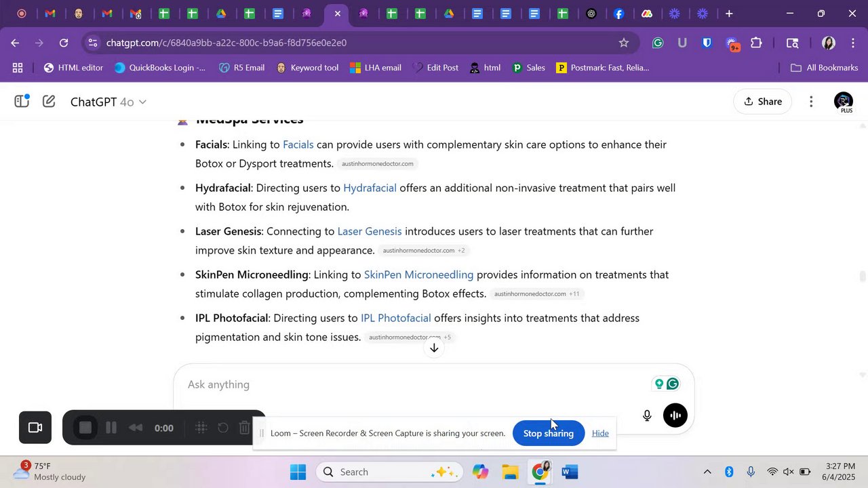Open the austinhormonedoctor.com citation after Botox or Dysport treatments
The width and height of the screenshot is (868, 488).
(x=378, y=164)
